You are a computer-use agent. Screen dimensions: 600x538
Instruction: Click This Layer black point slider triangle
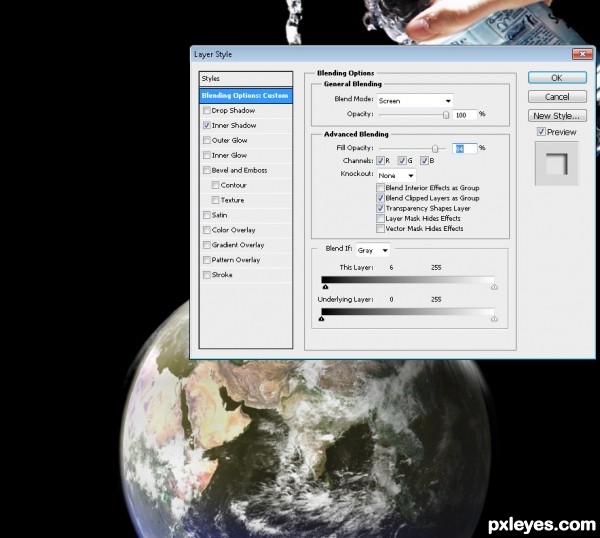(x=325, y=287)
